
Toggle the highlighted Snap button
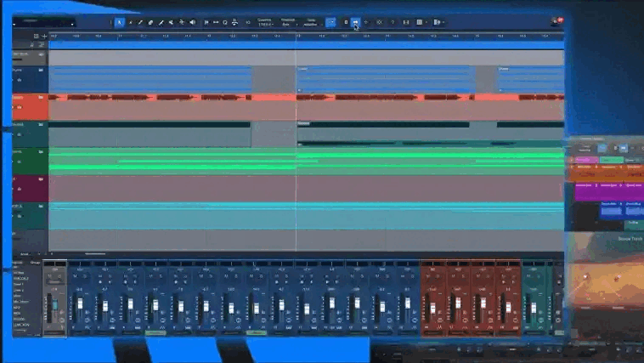(330, 22)
